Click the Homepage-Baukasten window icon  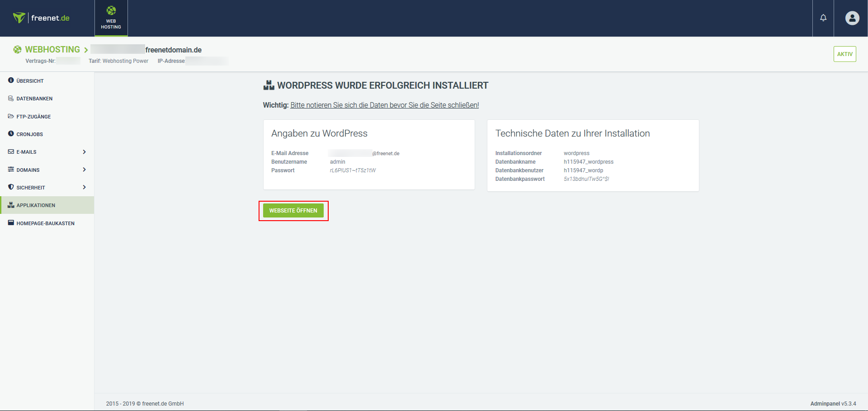point(11,222)
